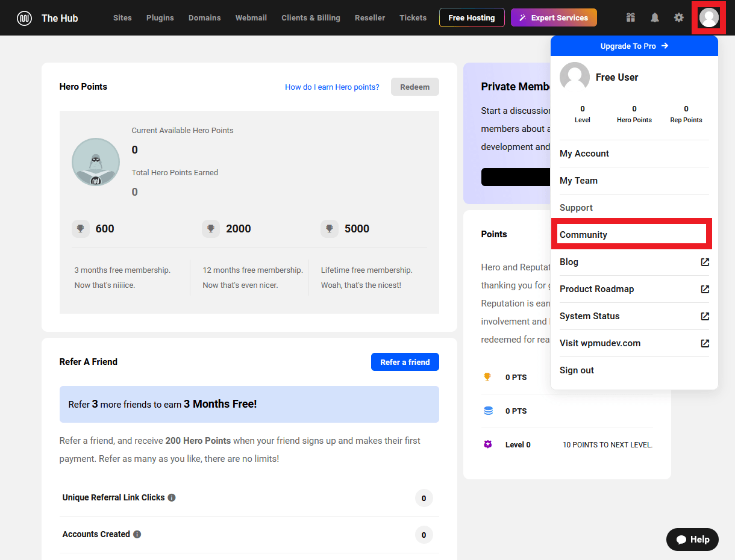This screenshot has width=735, height=560.
Task: Click the profile avatar in top bar
Action: click(709, 17)
